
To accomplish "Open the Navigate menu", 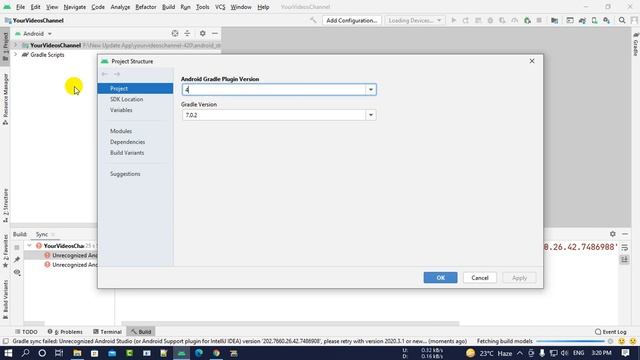I will [x=75, y=7].
